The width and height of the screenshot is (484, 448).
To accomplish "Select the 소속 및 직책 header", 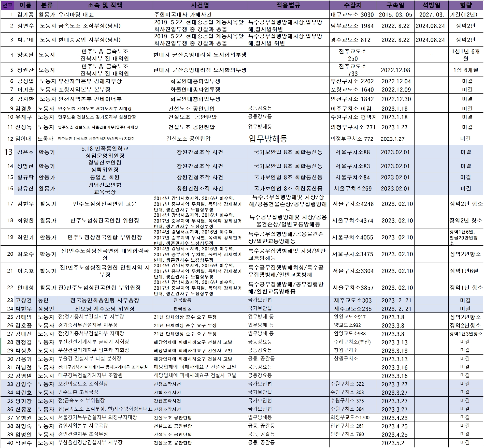I will pos(105,5).
